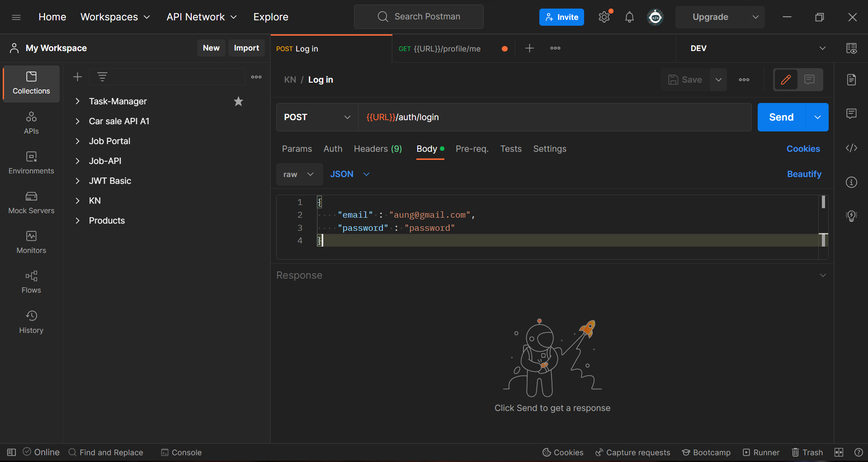868x462 pixels.
Task: Expand the KN collection
Action: pyautogui.click(x=78, y=201)
